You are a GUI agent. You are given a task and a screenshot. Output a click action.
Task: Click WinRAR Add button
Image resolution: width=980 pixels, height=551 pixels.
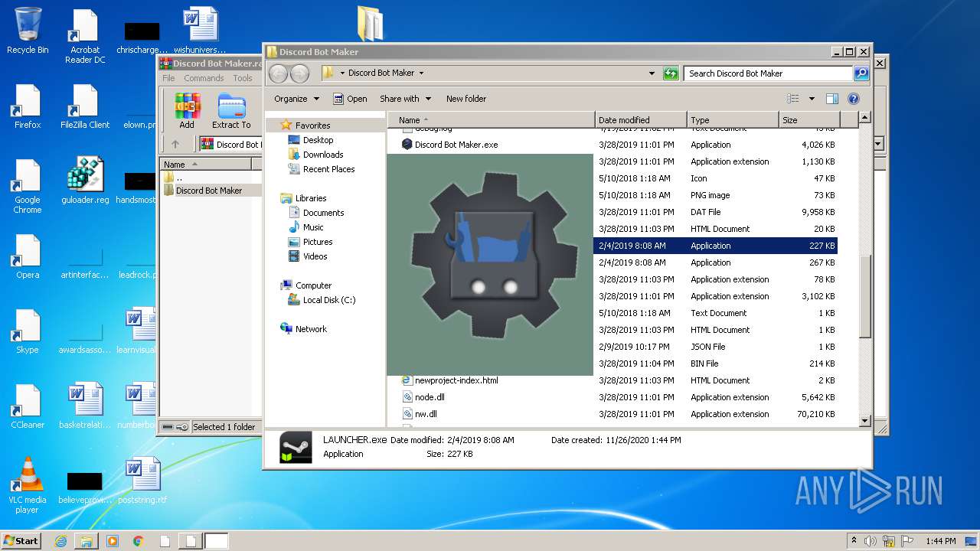(x=187, y=111)
